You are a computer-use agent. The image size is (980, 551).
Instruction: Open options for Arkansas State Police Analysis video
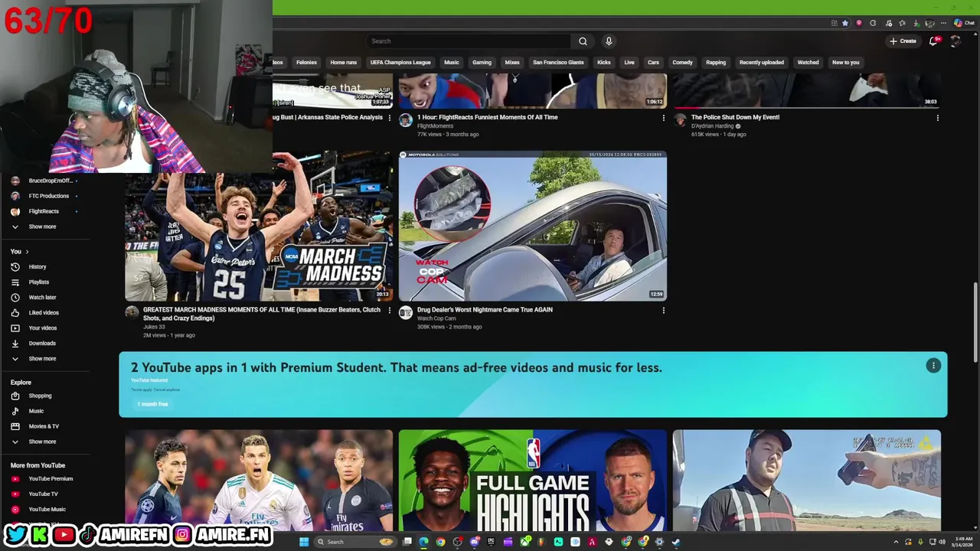390,118
